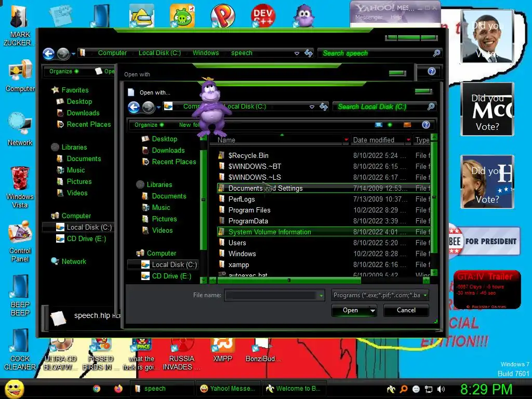Image resolution: width=532 pixels, height=399 pixels.
Task: Click the network tray icon
Action: point(429,389)
